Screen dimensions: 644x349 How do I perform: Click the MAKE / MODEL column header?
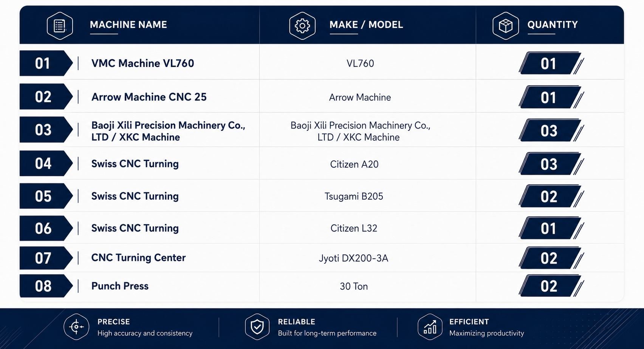click(366, 25)
